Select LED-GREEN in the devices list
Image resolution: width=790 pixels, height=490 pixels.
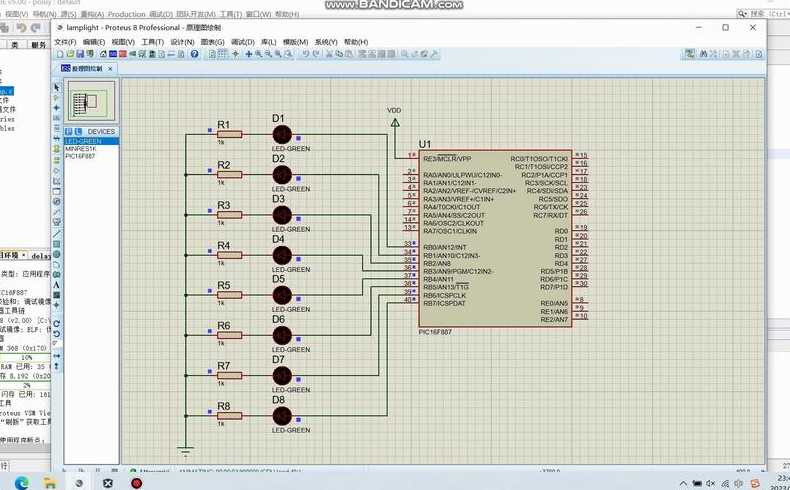coord(91,141)
